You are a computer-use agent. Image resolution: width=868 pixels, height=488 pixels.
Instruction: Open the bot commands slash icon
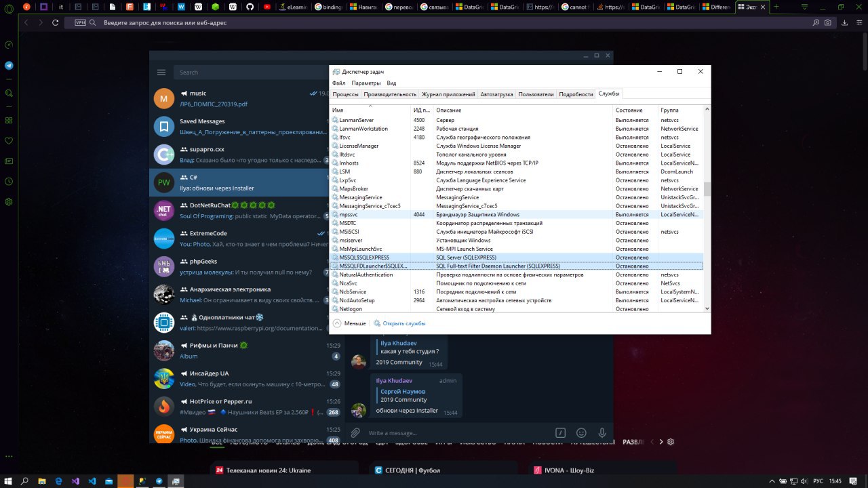click(561, 432)
